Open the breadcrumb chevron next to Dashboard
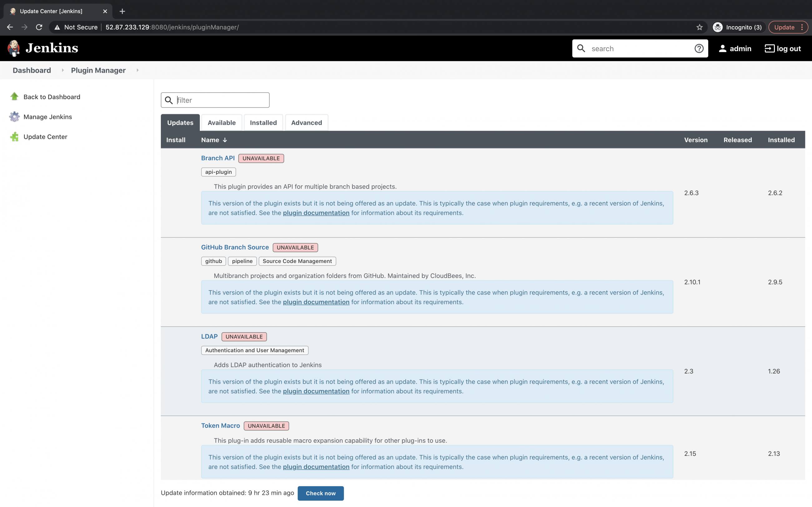812x507 pixels. [x=63, y=71]
